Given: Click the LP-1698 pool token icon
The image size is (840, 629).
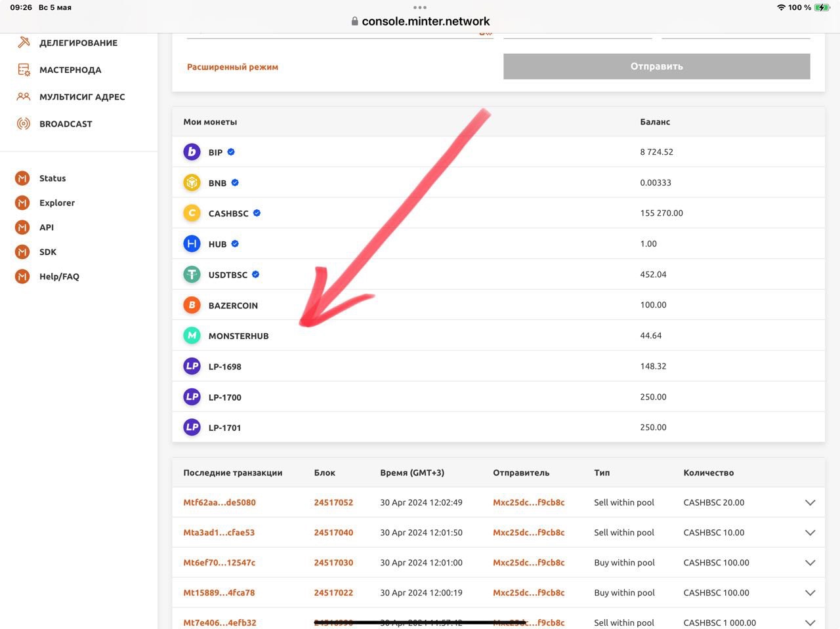Looking at the screenshot, I should pos(192,366).
